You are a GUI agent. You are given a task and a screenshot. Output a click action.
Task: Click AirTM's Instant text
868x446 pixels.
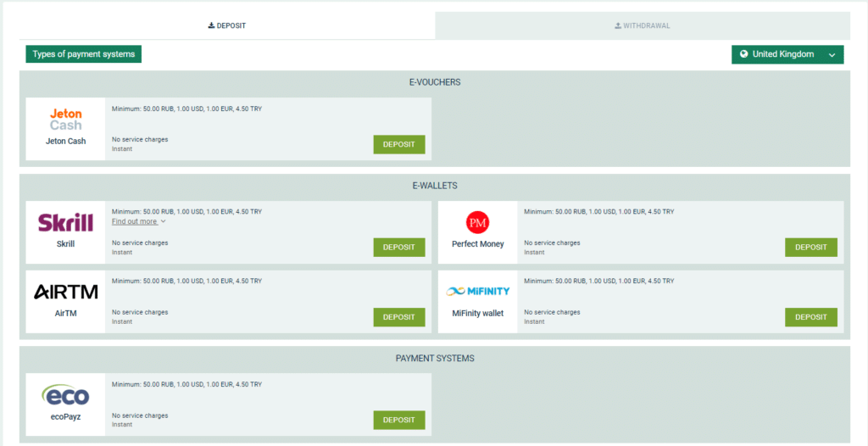click(x=122, y=321)
